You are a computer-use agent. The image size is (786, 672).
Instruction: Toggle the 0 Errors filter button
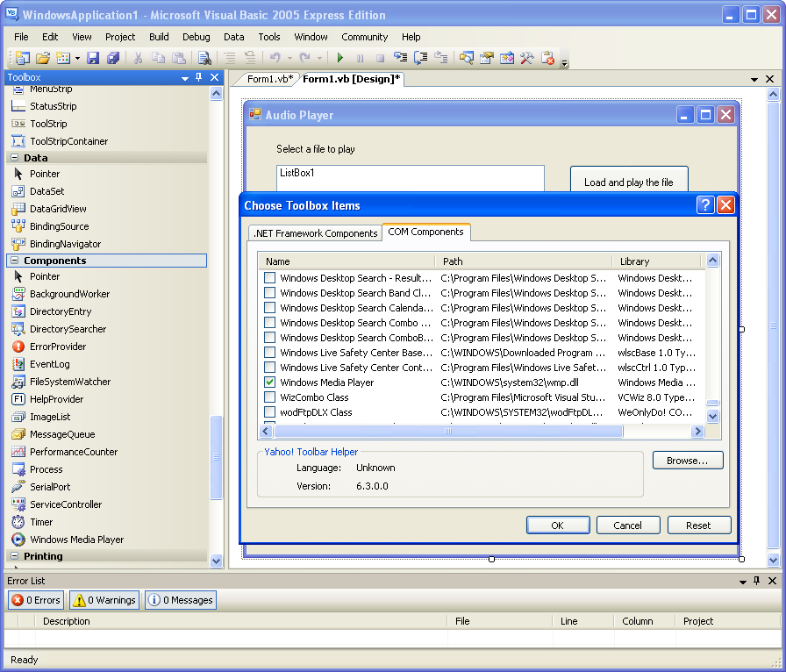(36, 600)
